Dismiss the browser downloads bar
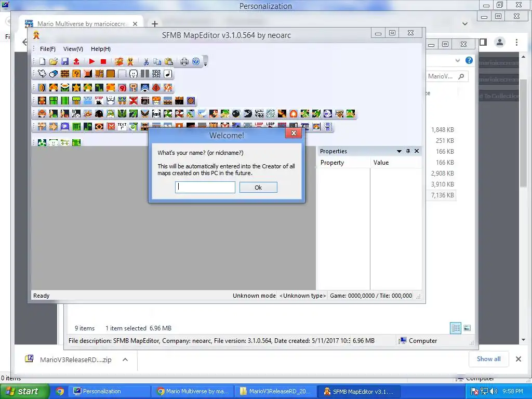532x399 pixels. (518, 359)
